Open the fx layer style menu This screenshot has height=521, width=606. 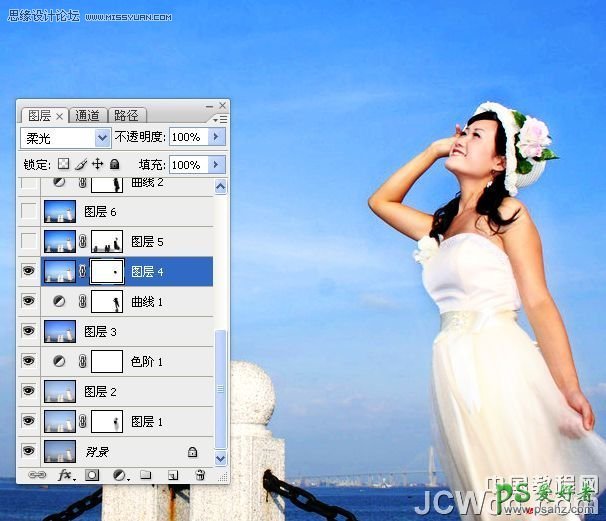[67, 475]
